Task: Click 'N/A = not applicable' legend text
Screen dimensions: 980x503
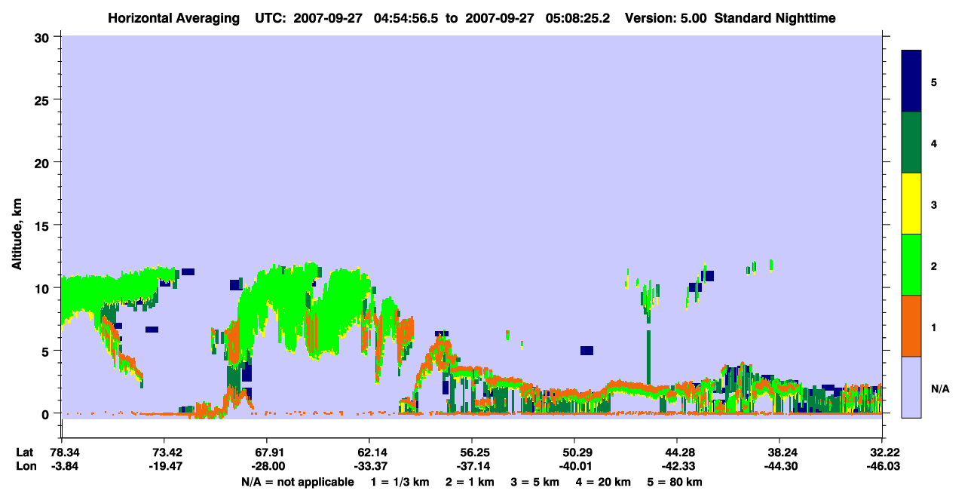Action: 297,482
